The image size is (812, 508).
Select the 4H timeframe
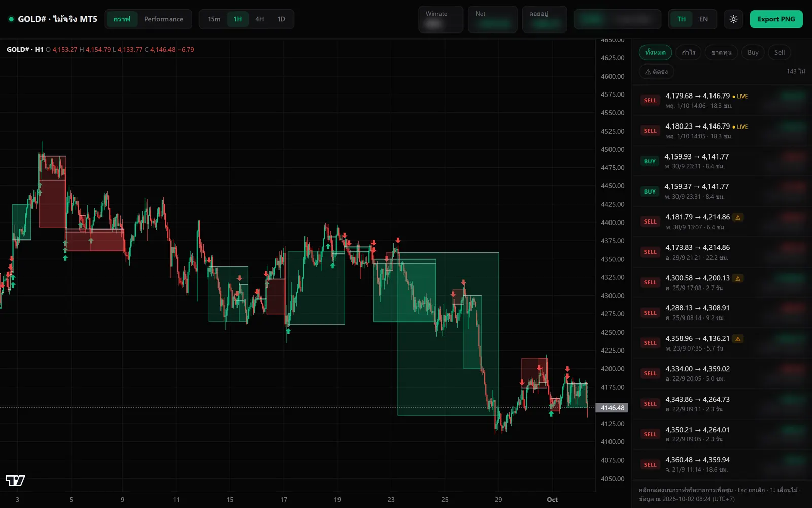click(259, 19)
